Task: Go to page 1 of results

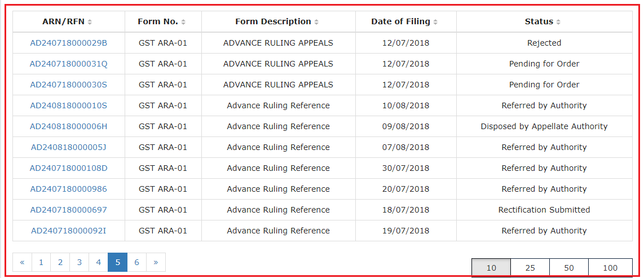Action: [41, 262]
